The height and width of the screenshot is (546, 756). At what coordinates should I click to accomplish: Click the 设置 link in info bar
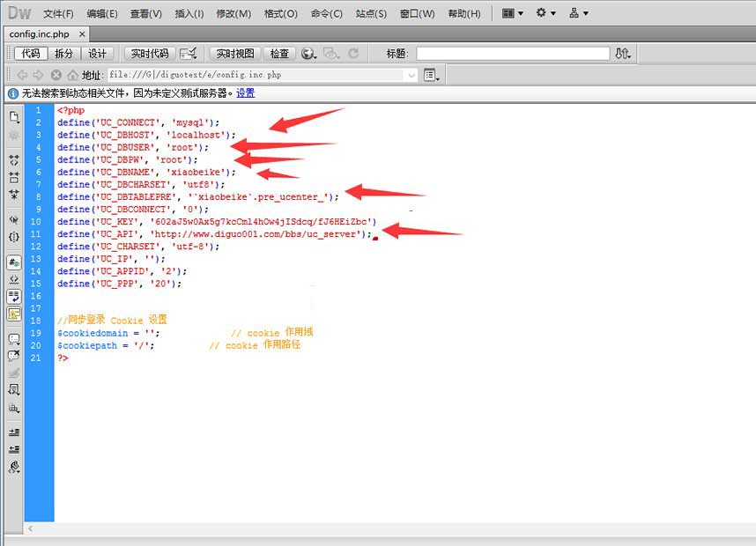(245, 93)
